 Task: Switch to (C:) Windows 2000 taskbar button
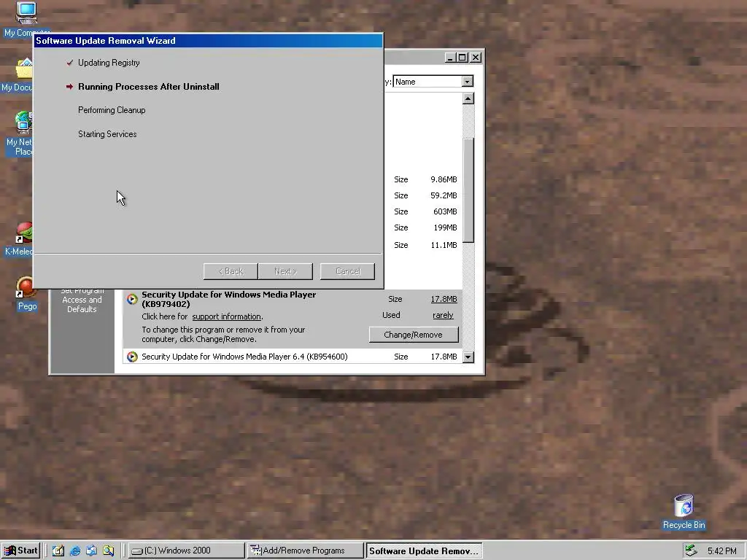tap(186, 551)
